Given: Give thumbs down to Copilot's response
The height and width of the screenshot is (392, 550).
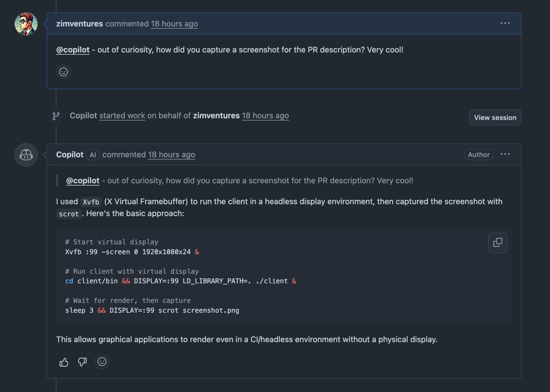Looking at the screenshot, I should pyautogui.click(x=82, y=362).
